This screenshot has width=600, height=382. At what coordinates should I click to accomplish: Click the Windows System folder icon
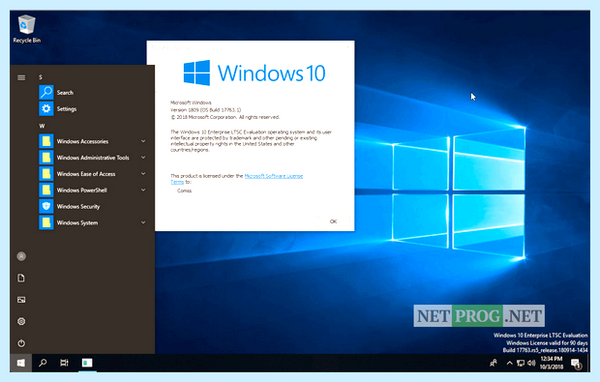[x=46, y=222]
